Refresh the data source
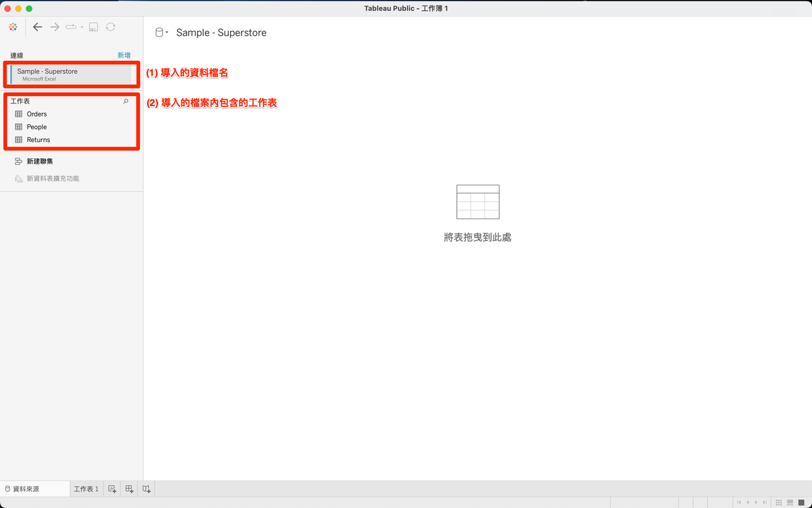The image size is (812, 508). tap(110, 27)
